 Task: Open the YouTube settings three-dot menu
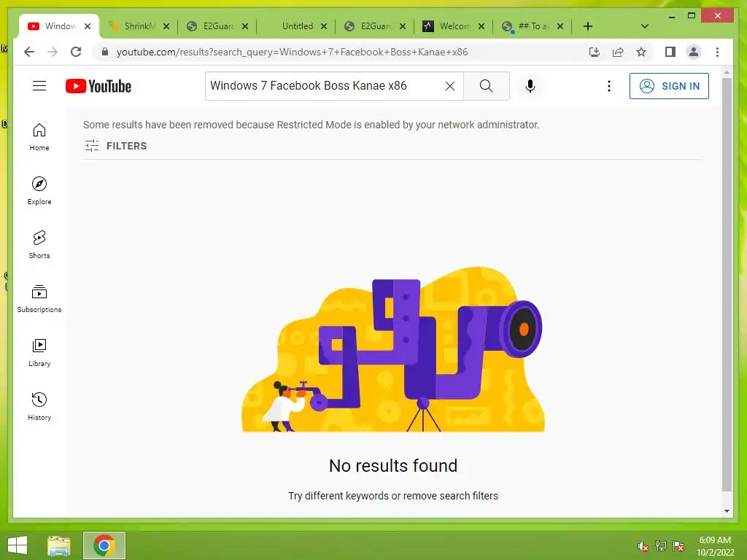coord(609,86)
